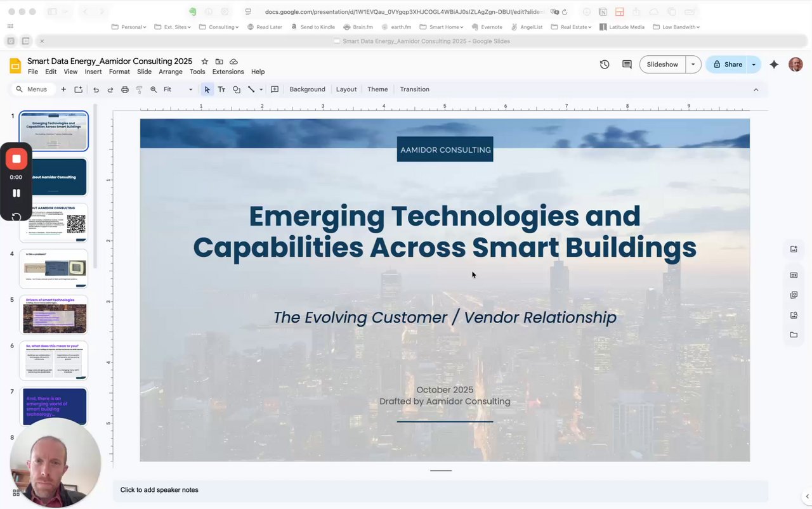Open the Fit zoom level dropdown

point(178,89)
